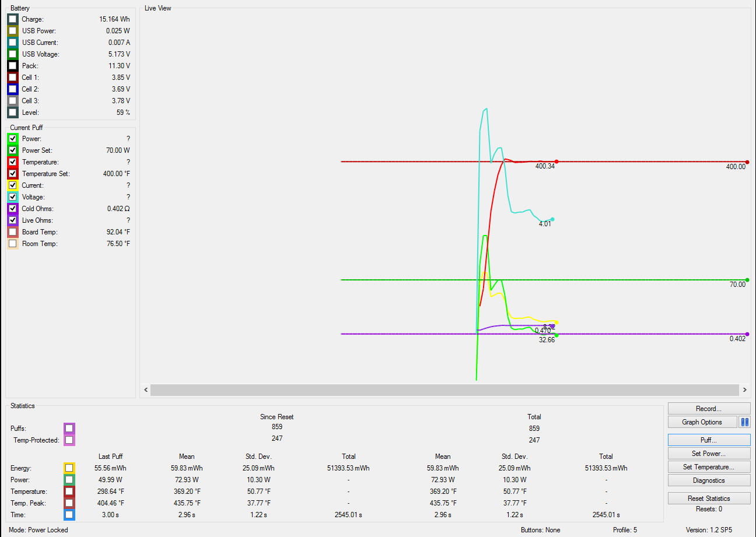Enable the Board Temp checkbox
The height and width of the screenshot is (537, 756).
click(x=13, y=232)
